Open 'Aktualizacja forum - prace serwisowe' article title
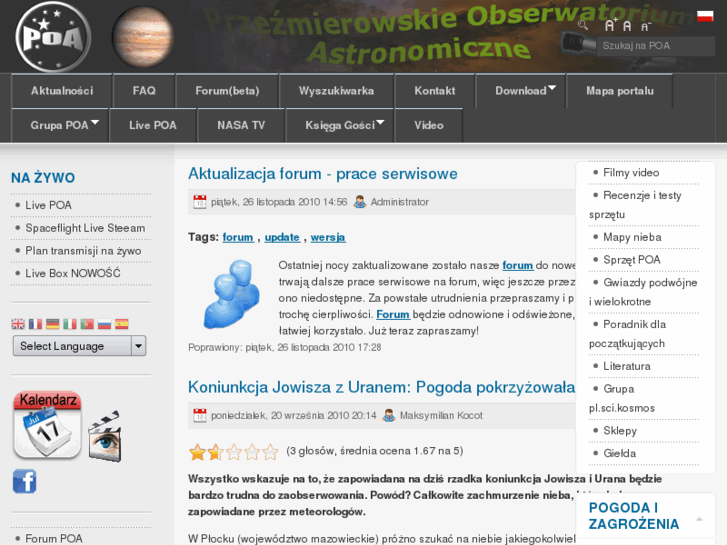Image resolution: width=727 pixels, height=545 pixels. pos(323,173)
